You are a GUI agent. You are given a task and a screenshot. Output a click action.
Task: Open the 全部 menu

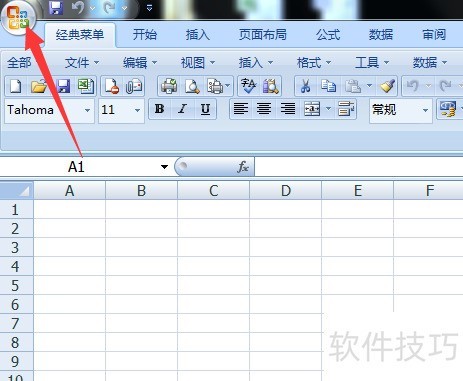(x=19, y=62)
